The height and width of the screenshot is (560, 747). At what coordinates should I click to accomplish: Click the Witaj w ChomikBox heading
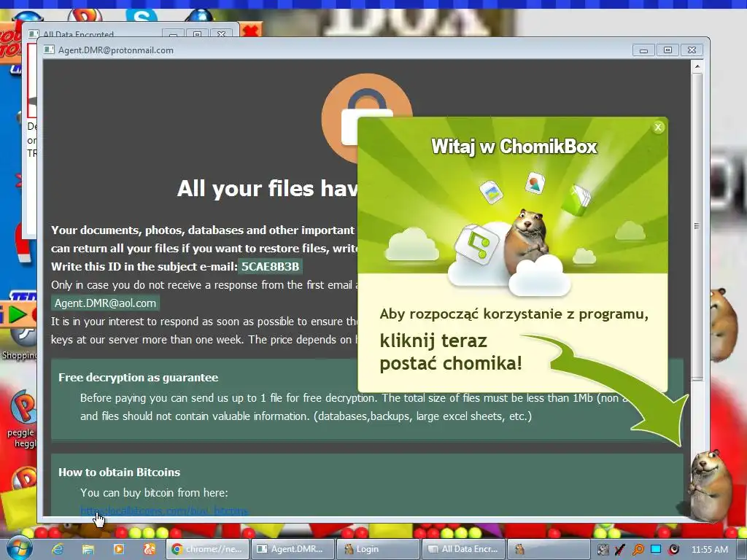[x=514, y=147]
